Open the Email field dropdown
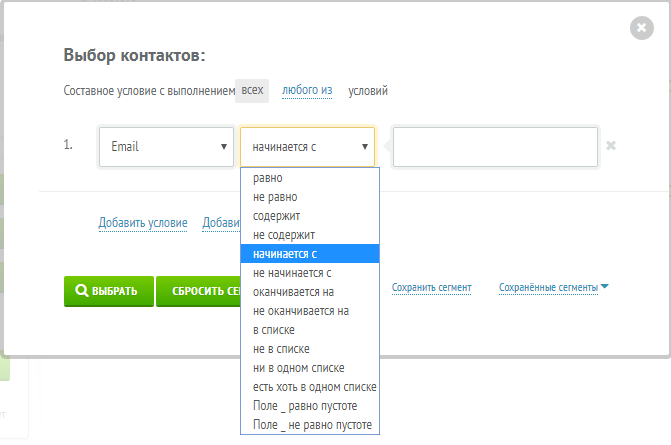This screenshot has height=445, width=671. click(x=167, y=146)
